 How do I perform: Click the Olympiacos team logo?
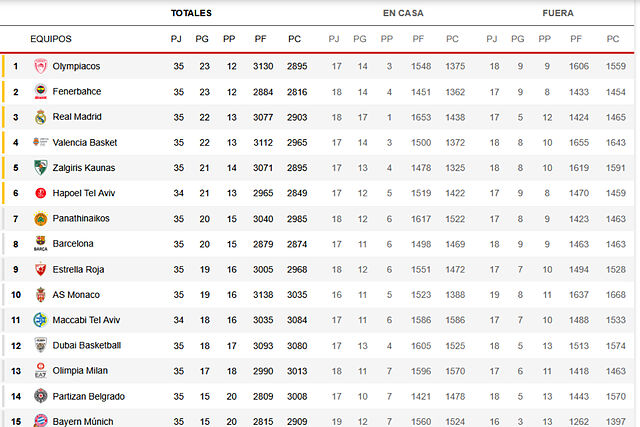40,66
